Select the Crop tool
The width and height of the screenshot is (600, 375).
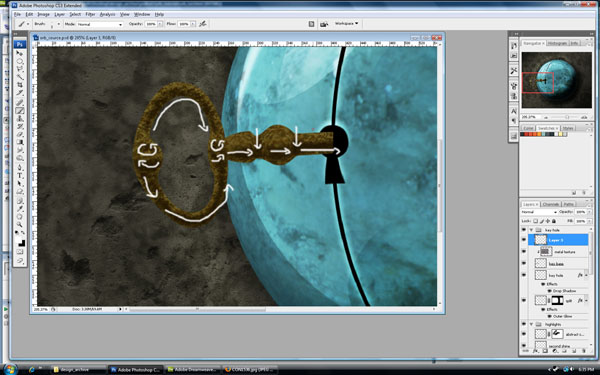(20, 85)
